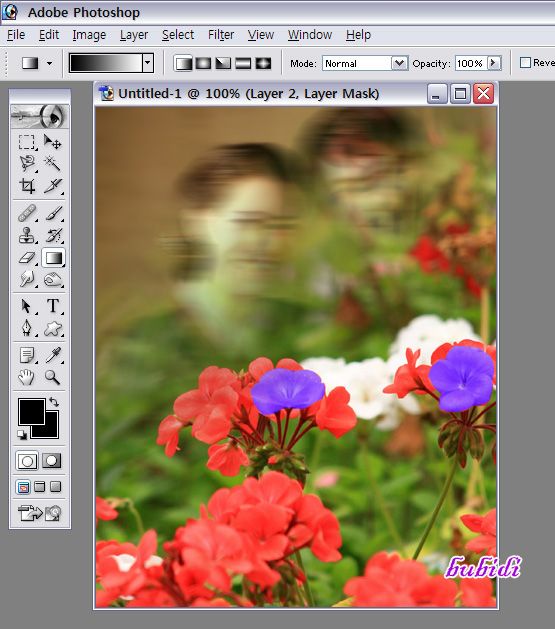Choose Diamond Gradient style

[x=263, y=63]
